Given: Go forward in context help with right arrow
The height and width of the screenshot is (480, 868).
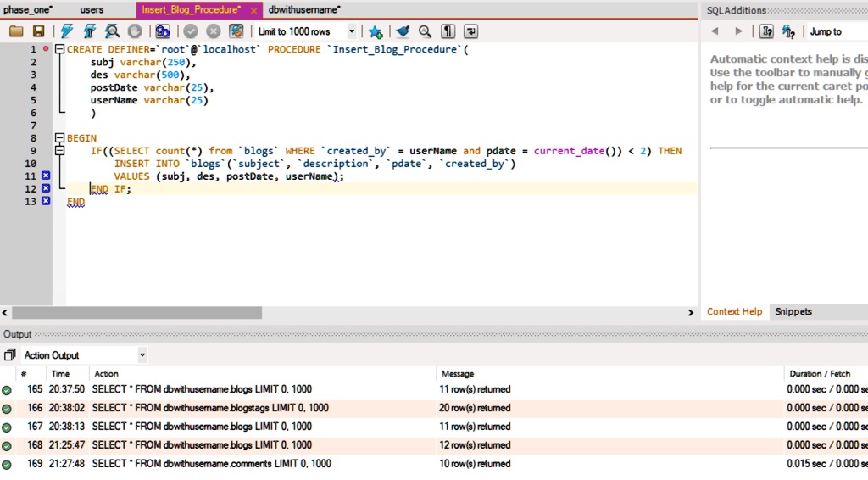Looking at the screenshot, I should pyautogui.click(x=738, y=31).
